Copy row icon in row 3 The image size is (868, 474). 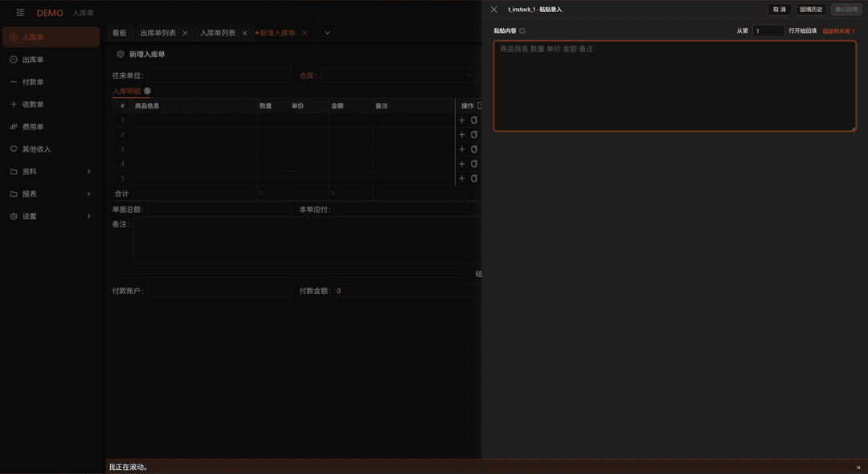[x=474, y=149]
